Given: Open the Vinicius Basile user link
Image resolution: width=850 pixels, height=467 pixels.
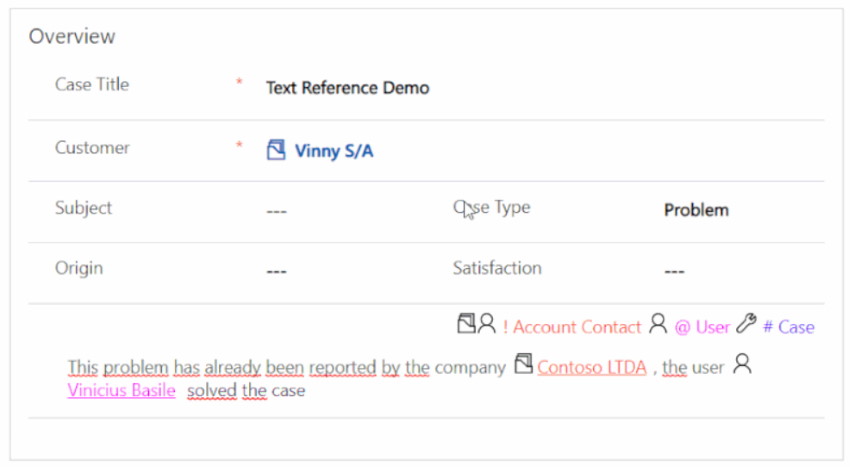Looking at the screenshot, I should click(x=121, y=390).
